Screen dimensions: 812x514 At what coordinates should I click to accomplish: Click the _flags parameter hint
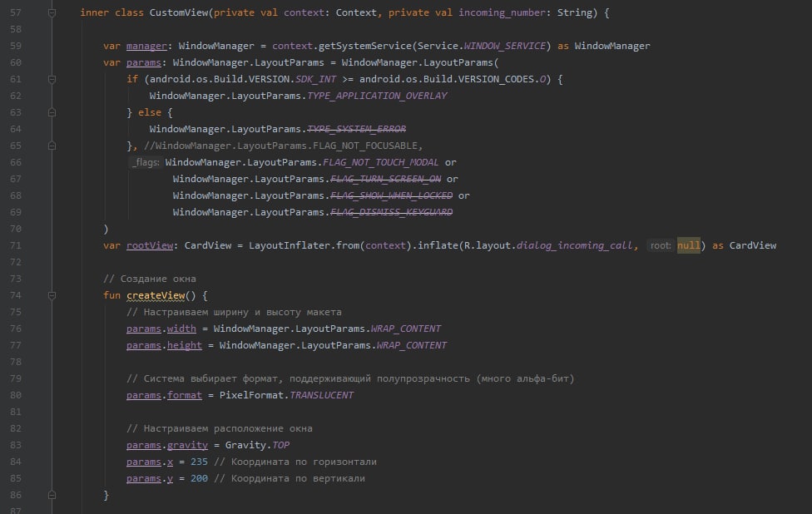point(145,162)
